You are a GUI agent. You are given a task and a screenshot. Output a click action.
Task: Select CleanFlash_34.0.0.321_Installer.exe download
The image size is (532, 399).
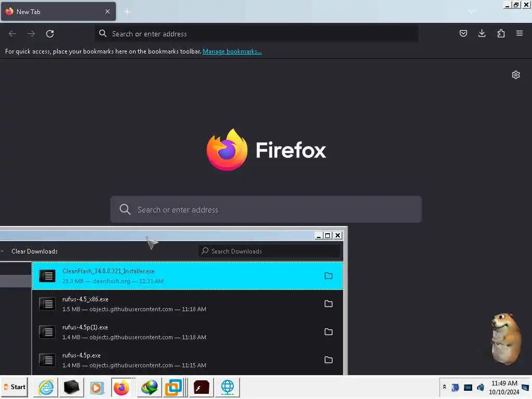click(188, 276)
